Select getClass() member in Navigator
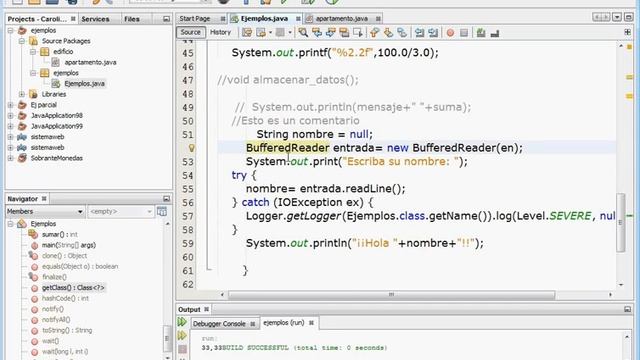Screen dimensions: 640x360 pyautogui.click(x=73, y=287)
